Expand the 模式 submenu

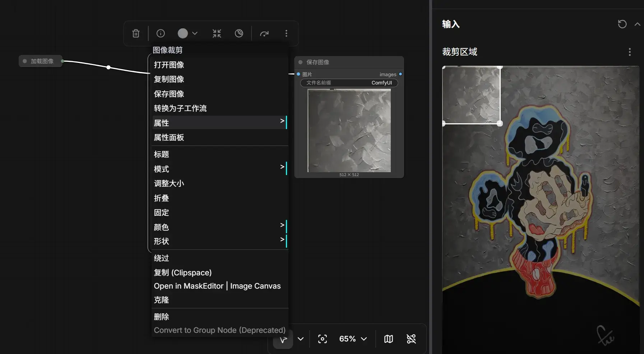(220, 169)
